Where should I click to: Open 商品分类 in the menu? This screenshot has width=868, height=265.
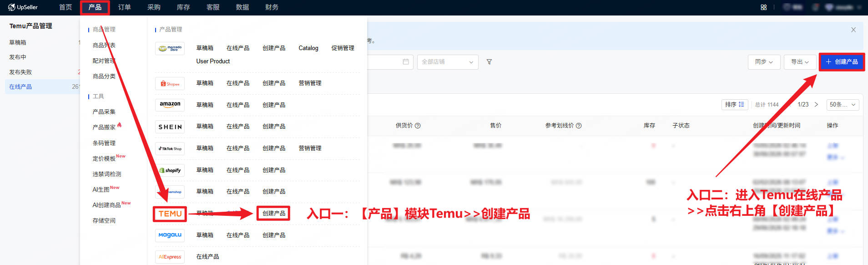(x=104, y=76)
